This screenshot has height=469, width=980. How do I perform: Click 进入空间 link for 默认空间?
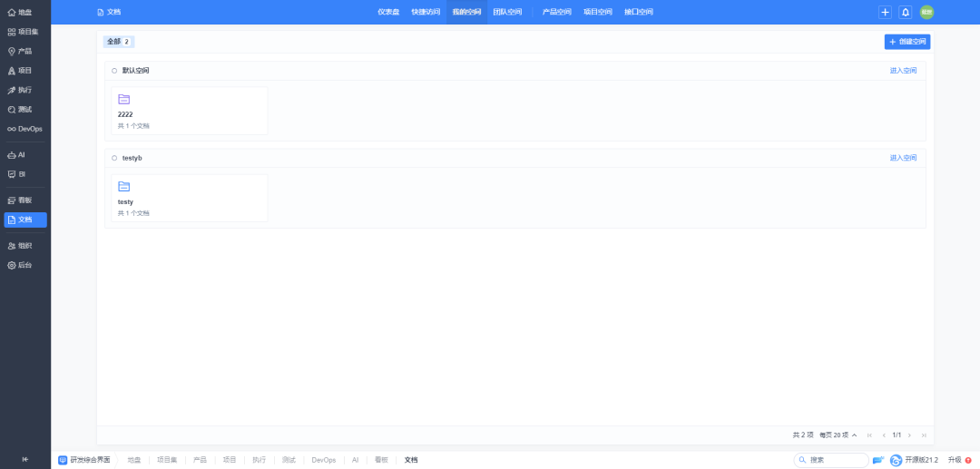(x=903, y=71)
